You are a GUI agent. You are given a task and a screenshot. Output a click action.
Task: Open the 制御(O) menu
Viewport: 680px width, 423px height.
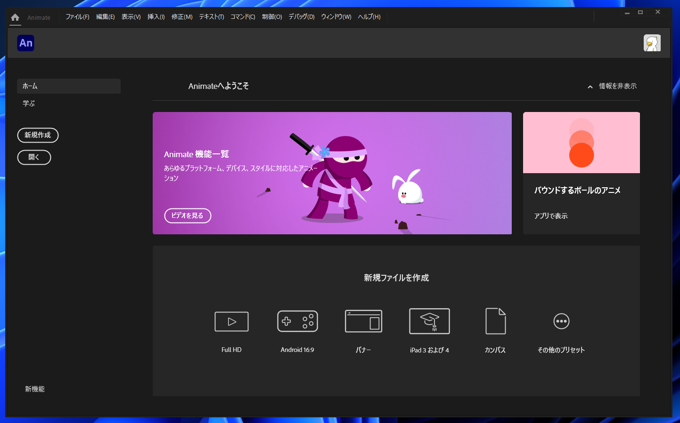point(272,17)
